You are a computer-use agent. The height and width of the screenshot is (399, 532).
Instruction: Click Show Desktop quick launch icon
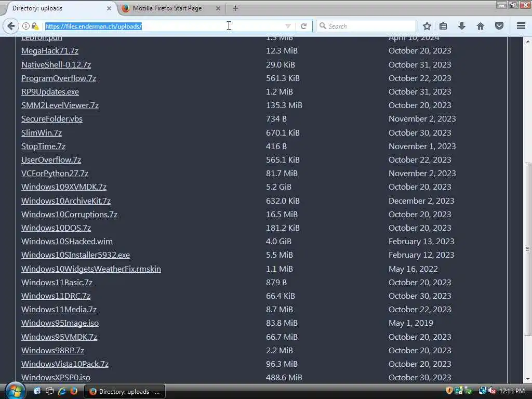click(37, 391)
